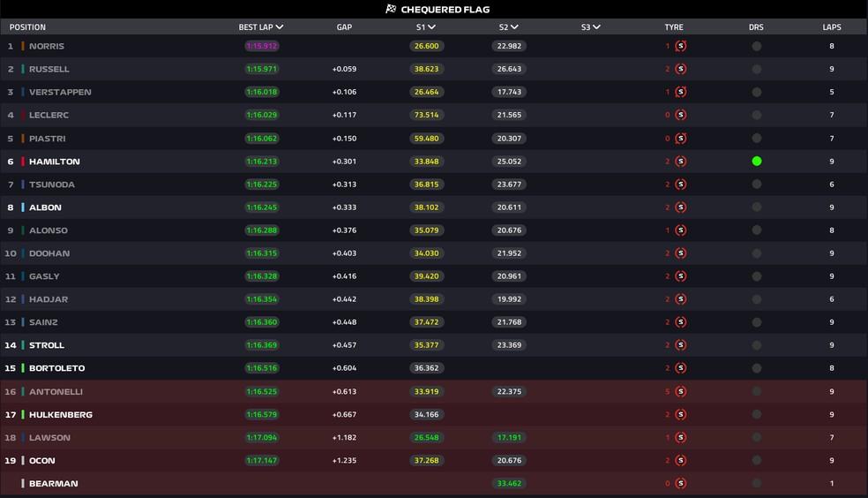Click Ocon's gap value +1.235
Screen dimensions: 868x498
[x=344, y=460]
